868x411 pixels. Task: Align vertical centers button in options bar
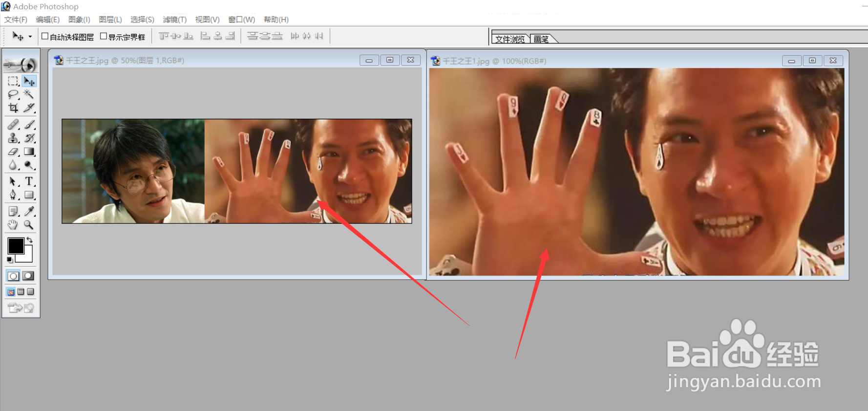tap(176, 36)
